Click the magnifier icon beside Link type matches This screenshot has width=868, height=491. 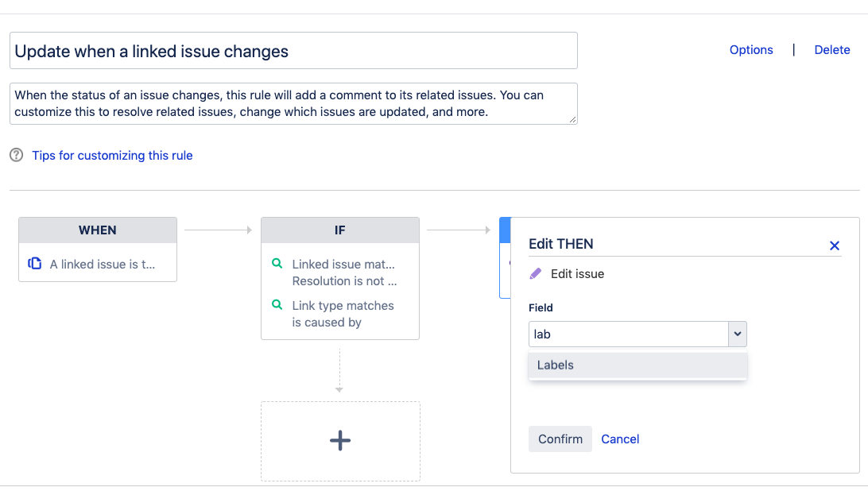(x=277, y=305)
